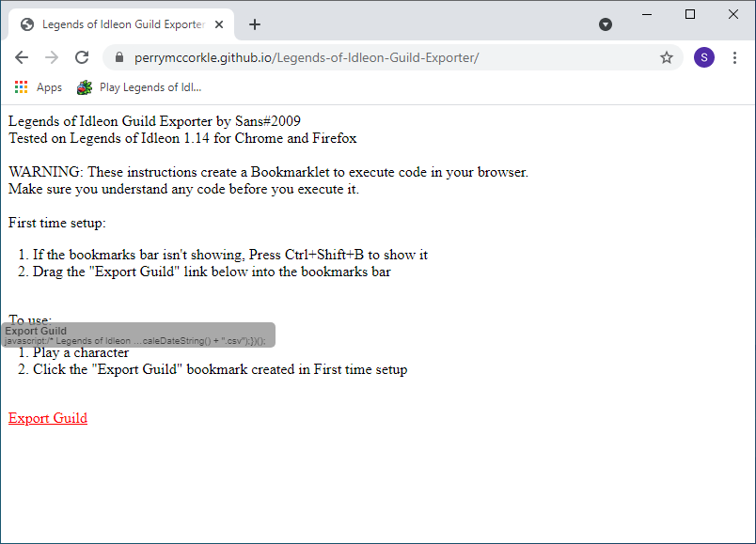Go back to the previous page
This screenshot has height=544, width=756.
[22, 58]
